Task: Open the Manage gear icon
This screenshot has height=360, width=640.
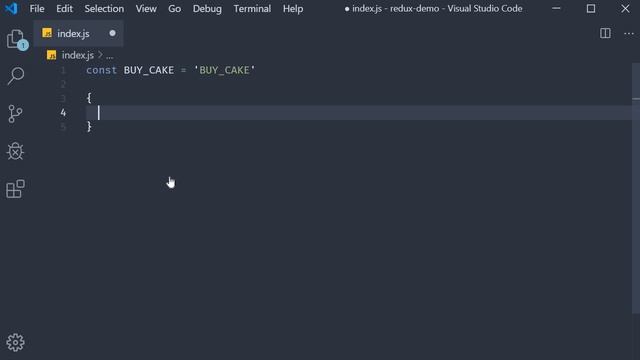Action: (x=16, y=342)
